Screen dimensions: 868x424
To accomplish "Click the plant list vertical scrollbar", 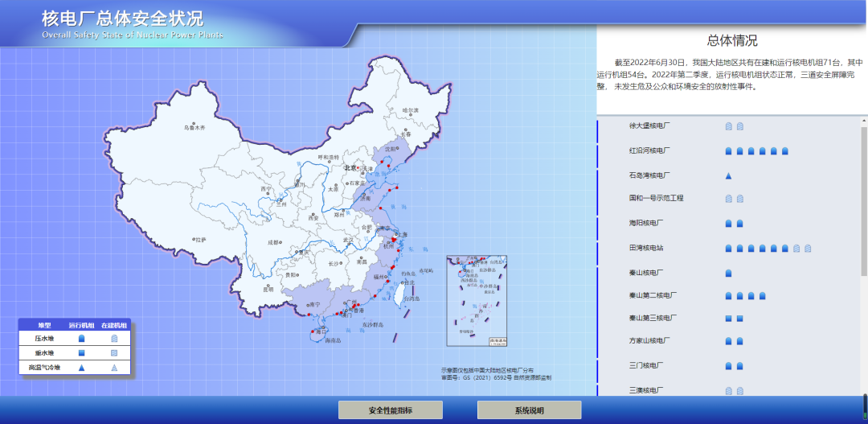I will coord(864,201).
